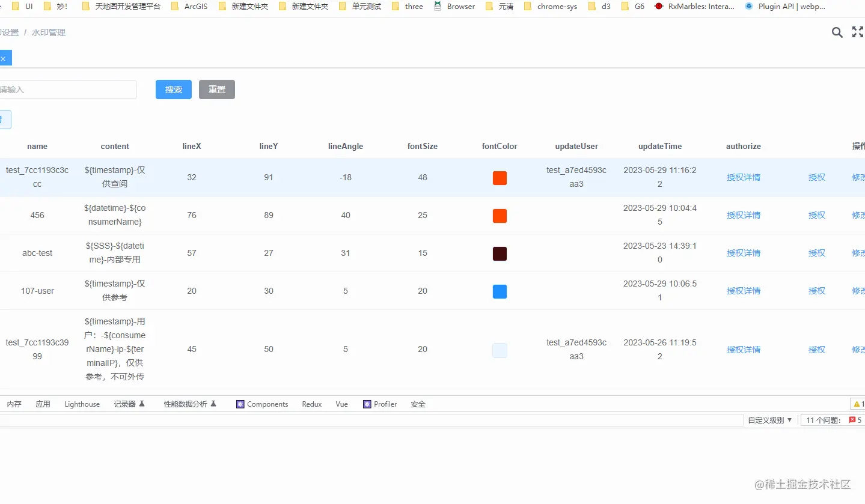Open 授权详情 in the 456 row
Screen dimensions: 865x504
[744, 215]
